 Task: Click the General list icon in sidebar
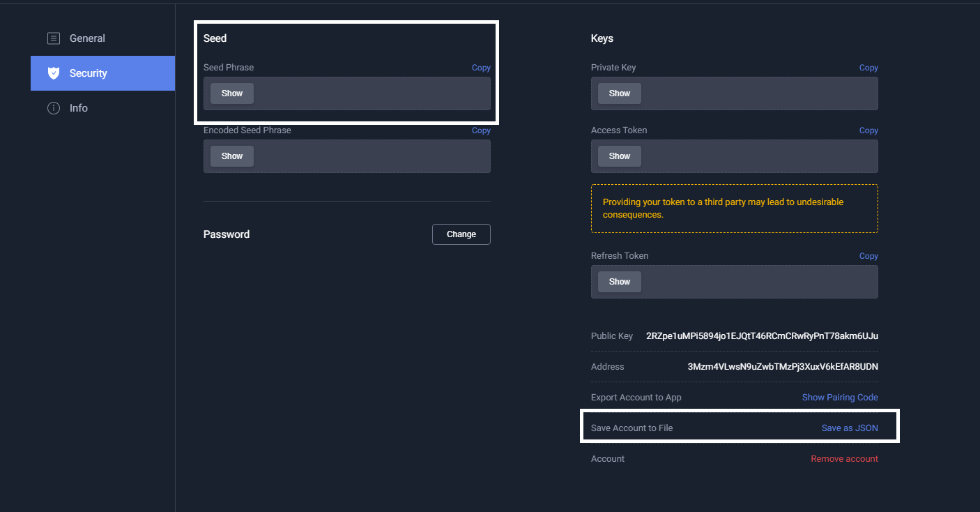(x=54, y=38)
